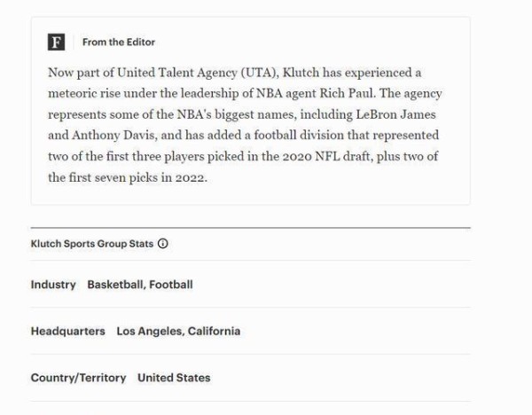Click the "Industry" stat label
Viewport: 532px width, 415px height.
53,285
